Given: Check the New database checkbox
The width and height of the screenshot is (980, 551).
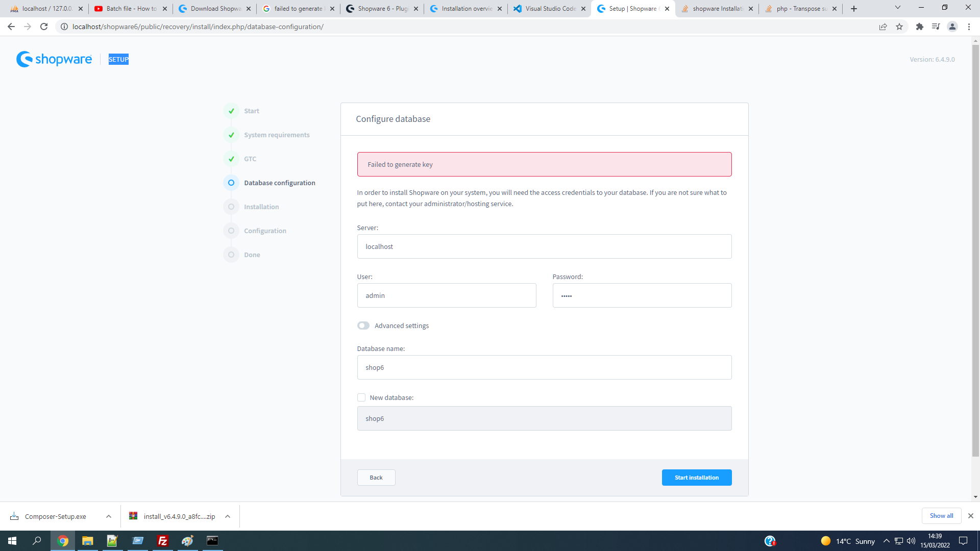Looking at the screenshot, I should (x=361, y=397).
